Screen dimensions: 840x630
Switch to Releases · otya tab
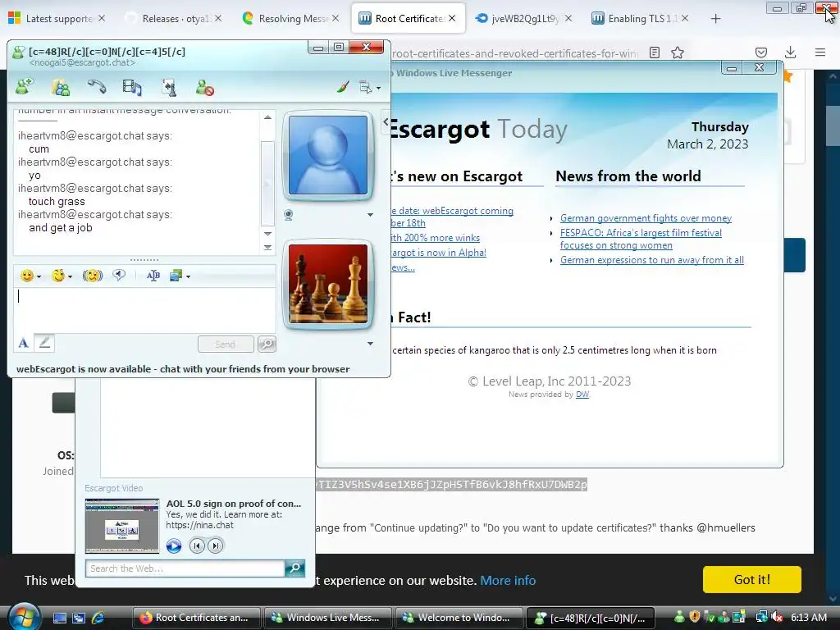click(176, 19)
